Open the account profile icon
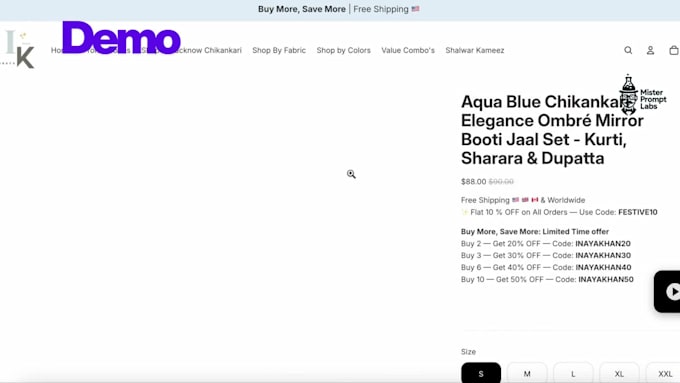Image resolution: width=680 pixels, height=383 pixels. click(x=651, y=50)
